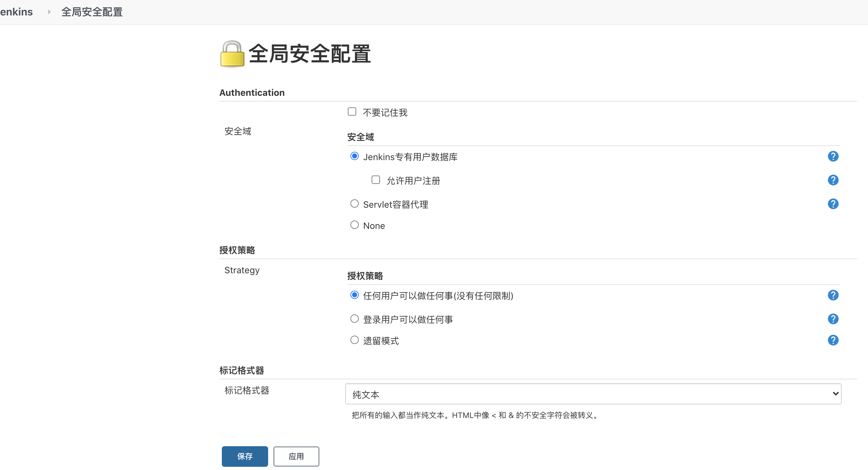Screen dimensions: 868x470
Task: Click the 安全域 label in left column
Action: point(238,131)
